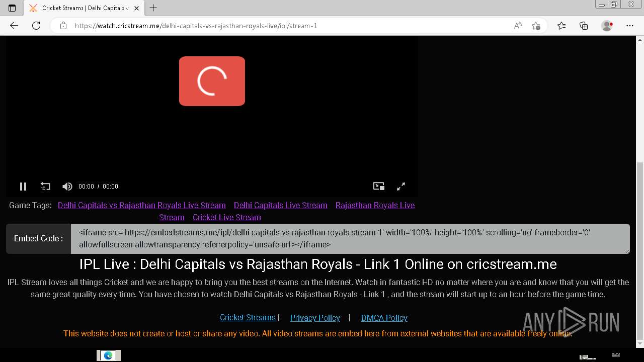Click the Microsoft Edge taskbar icon
The height and width of the screenshot is (362, 644).
108,355
